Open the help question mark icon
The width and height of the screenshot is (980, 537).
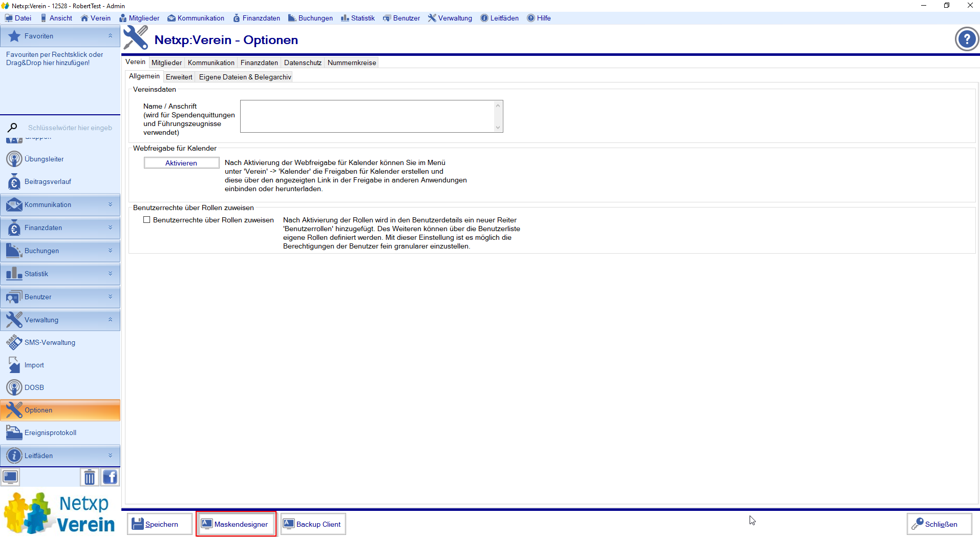tap(967, 39)
